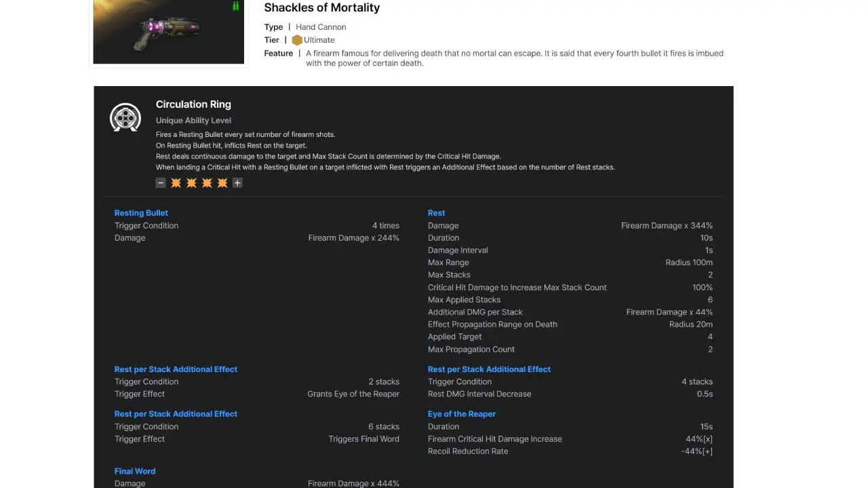Click the gold Ultimate tier hexagon icon

point(297,40)
